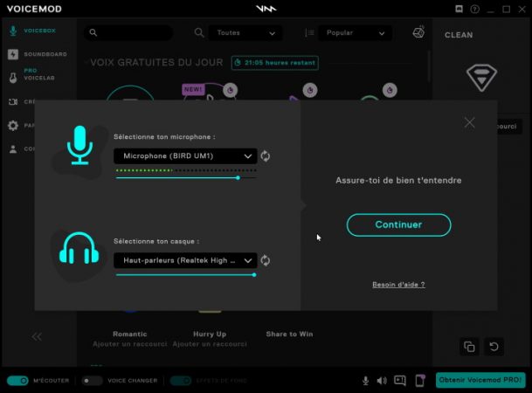Click the microphone icon in bottom bar
This screenshot has width=532, height=393.
point(366,381)
